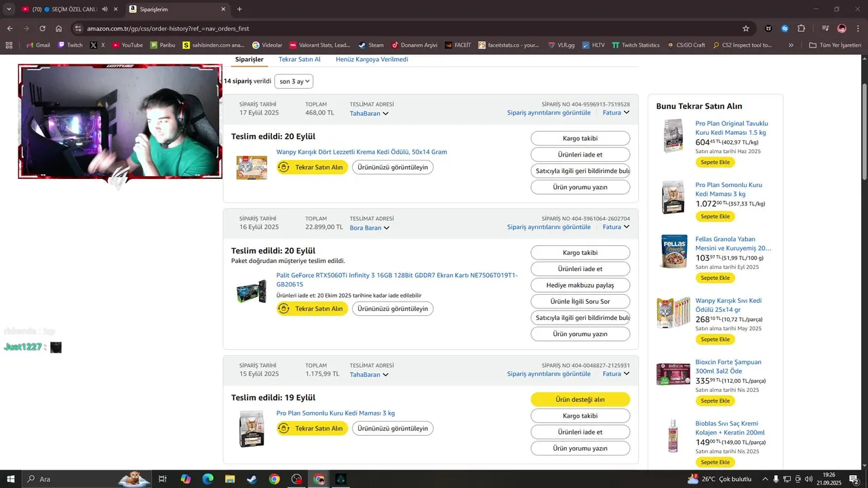Open the weather widget 26°C Çok bulutlu
This screenshot has width=868, height=488.
tap(719, 479)
